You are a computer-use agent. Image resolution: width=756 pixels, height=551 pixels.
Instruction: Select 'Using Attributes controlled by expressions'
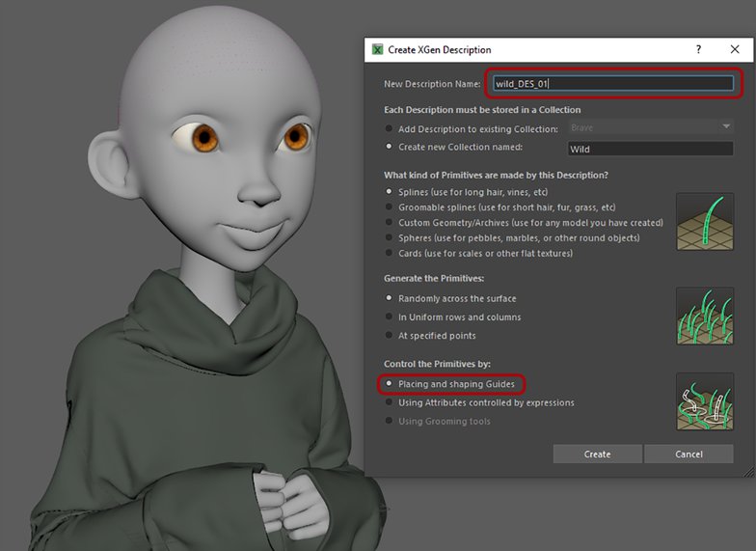pos(390,402)
